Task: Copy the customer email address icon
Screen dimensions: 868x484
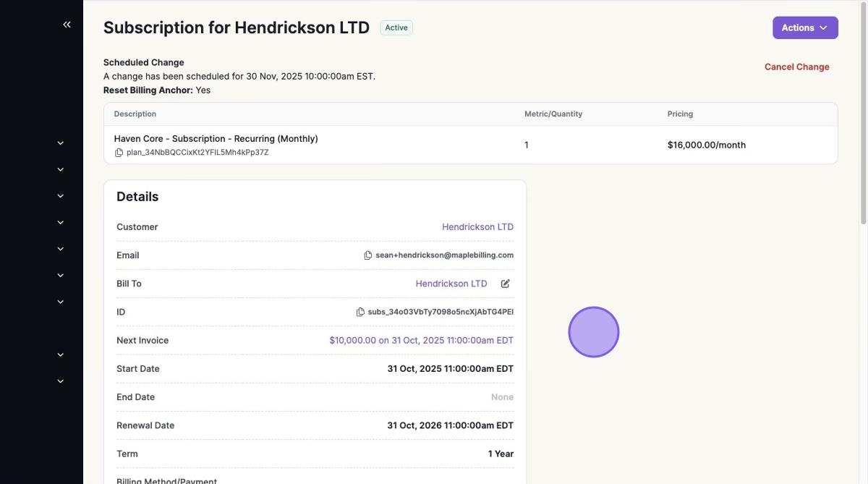Action: [367, 255]
